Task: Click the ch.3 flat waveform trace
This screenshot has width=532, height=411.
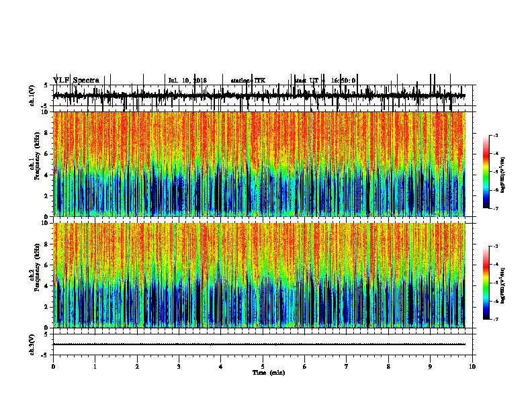Action: [x=259, y=345]
